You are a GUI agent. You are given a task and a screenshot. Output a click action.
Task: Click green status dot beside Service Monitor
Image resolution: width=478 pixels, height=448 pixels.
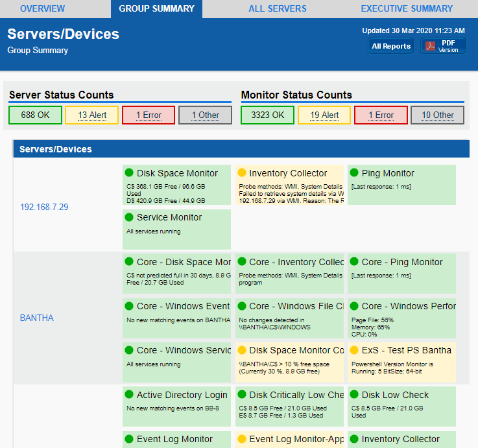pos(129,217)
